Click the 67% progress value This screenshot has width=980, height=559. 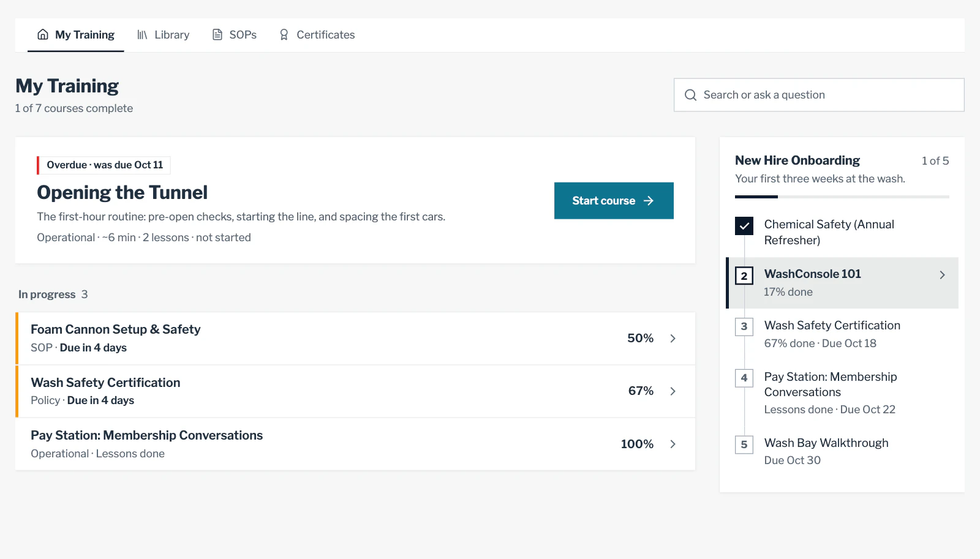click(x=641, y=391)
